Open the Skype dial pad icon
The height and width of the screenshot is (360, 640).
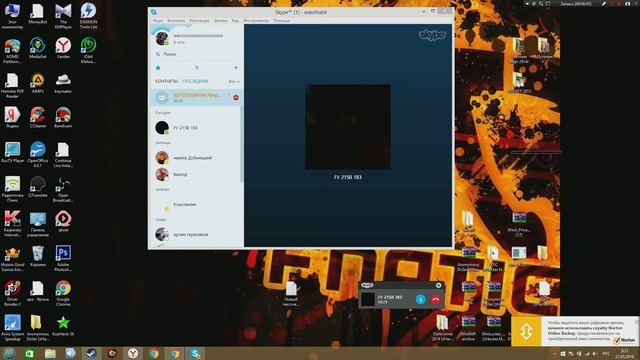coord(197,68)
